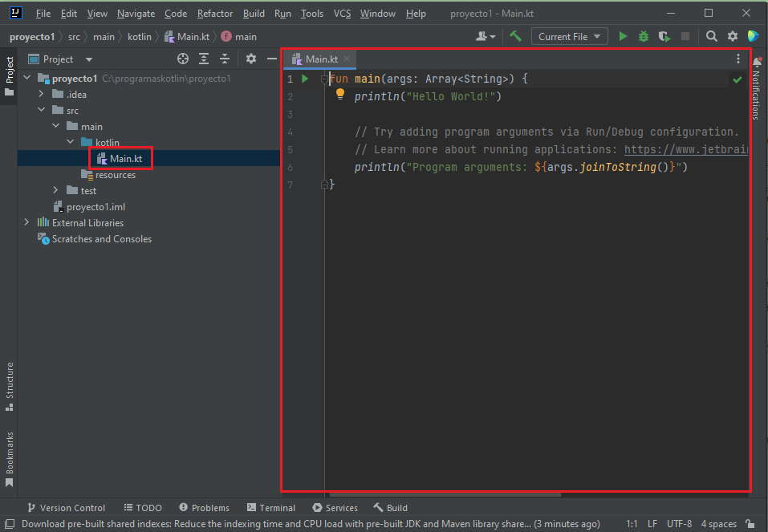Click UTF-8 encoding in status bar

(679, 524)
